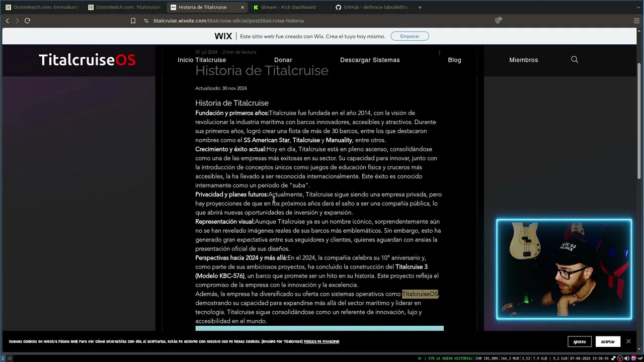The image size is (644, 362).
Task: Open the site search magnifier
Action: tap(575, 59)
